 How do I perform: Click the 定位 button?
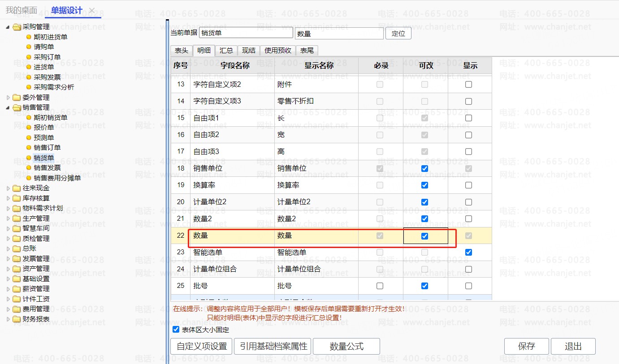(x=398, y=33)
